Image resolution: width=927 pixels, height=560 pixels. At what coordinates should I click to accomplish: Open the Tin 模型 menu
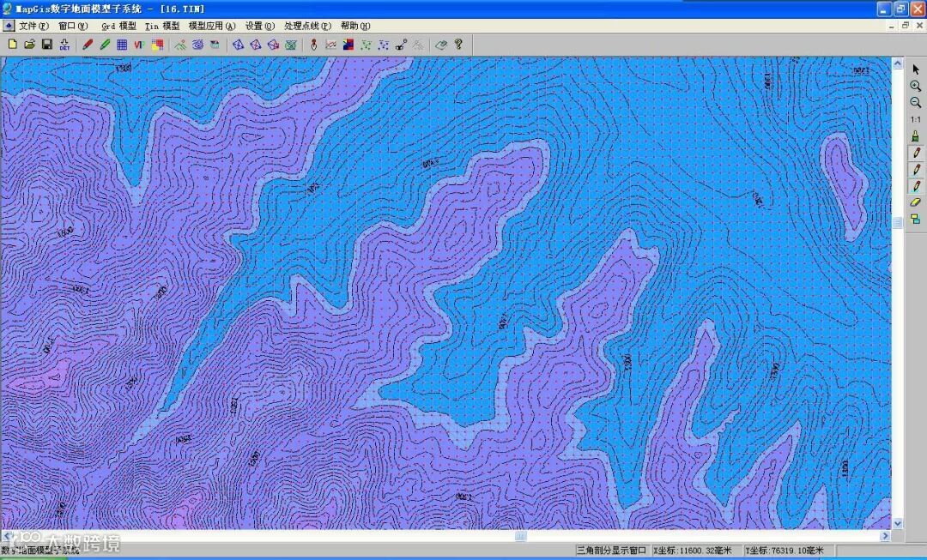162,26
